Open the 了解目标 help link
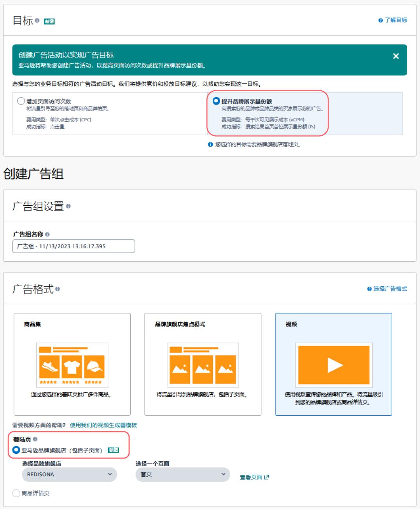The image size is (420, 509). (393, 20)
